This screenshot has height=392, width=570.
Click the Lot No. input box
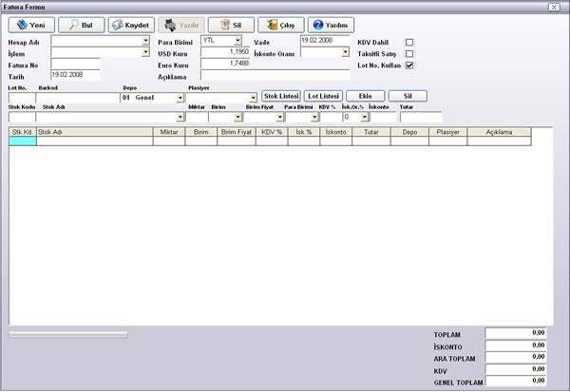(22, 98)
